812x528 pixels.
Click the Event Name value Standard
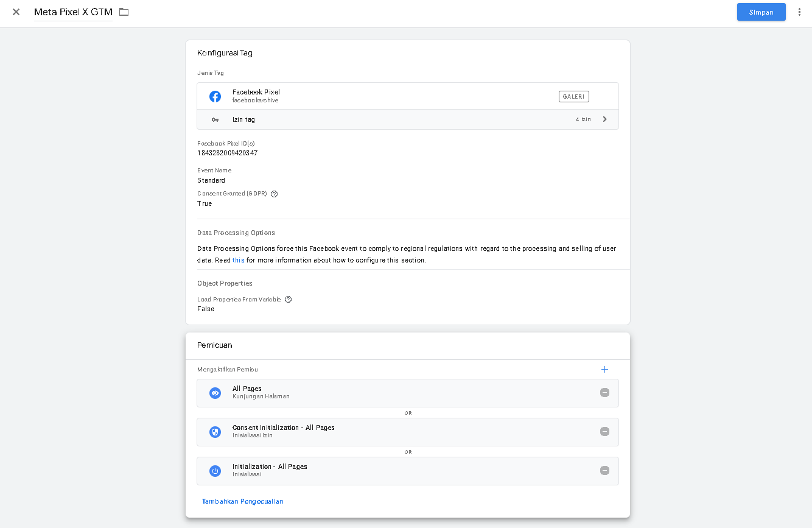211,180
